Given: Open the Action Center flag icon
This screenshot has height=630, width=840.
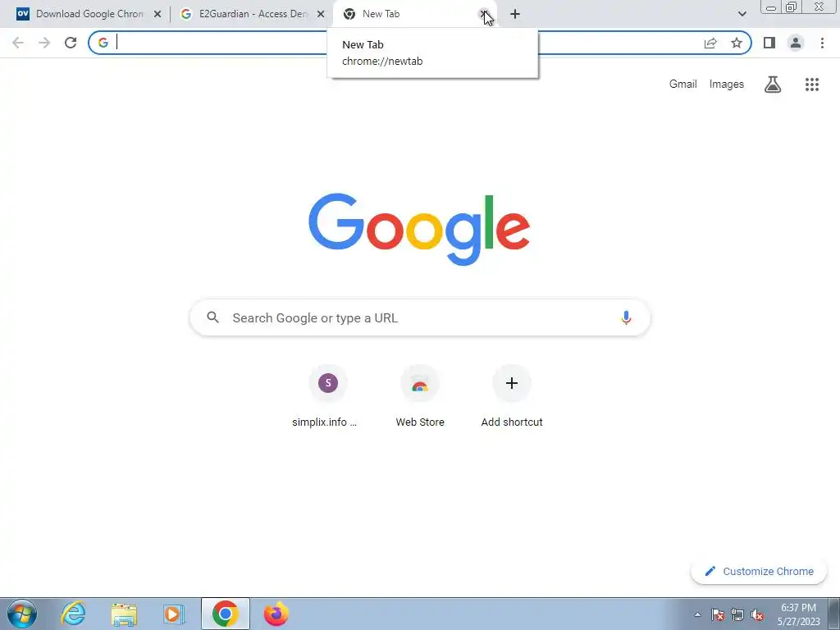Looking at the screenshot, I should coord(718,614).
